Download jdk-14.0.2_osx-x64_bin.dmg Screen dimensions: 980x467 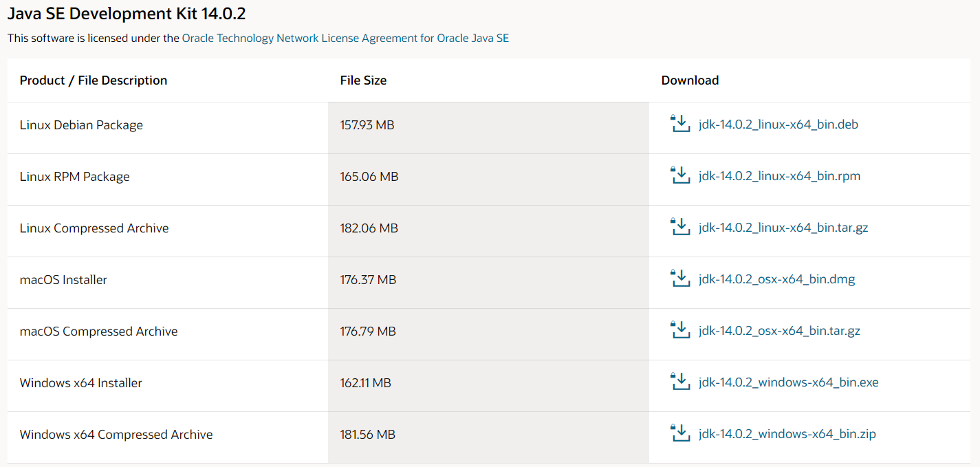[x=777, y=280]
